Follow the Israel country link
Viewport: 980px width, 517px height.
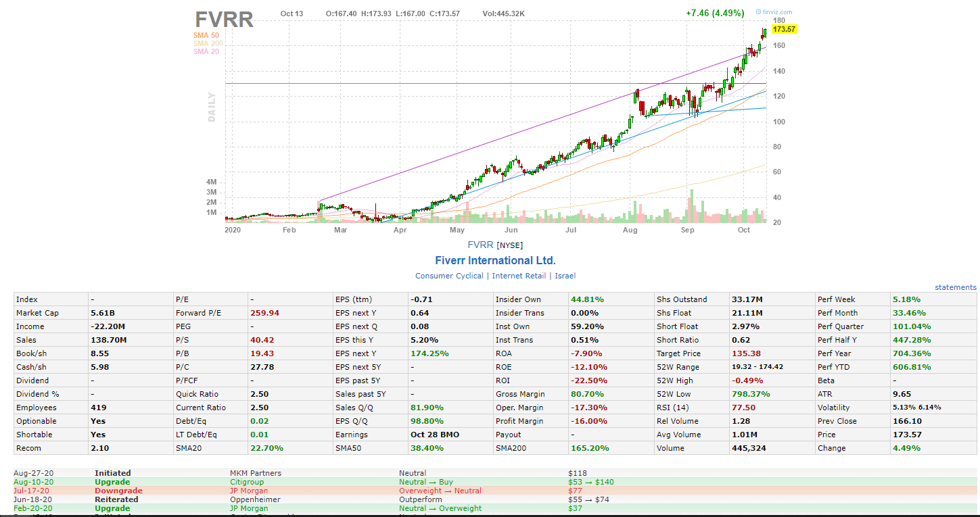pyautogui.click(x=565, y=276)
